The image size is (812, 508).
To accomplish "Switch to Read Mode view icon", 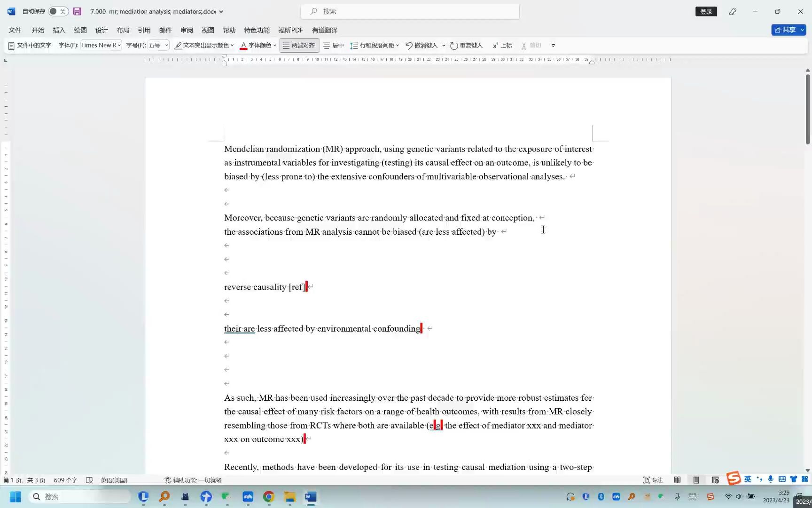I will [677, 480].
